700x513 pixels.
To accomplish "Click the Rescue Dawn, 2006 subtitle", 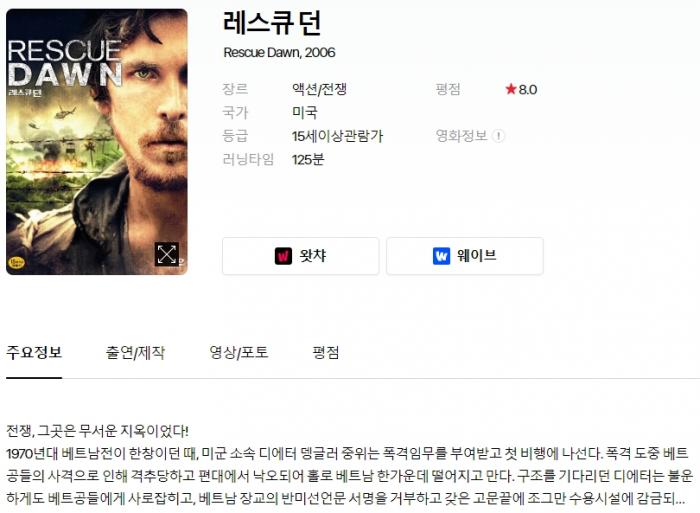I will 279,53.
